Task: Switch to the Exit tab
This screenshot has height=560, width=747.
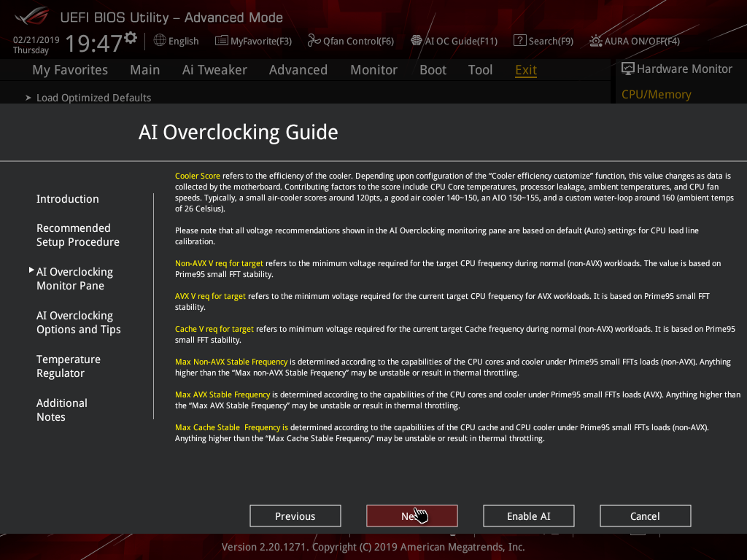Action: 526,70
